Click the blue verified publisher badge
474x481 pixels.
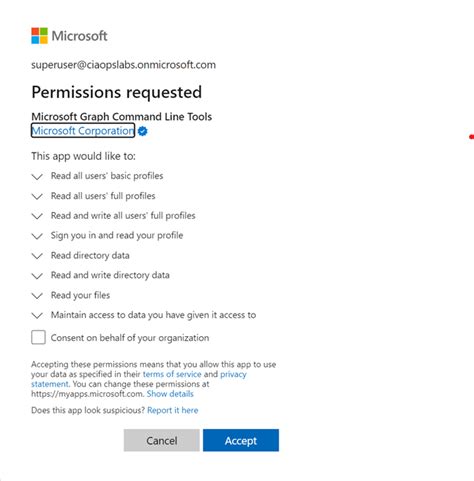point(143,131)
